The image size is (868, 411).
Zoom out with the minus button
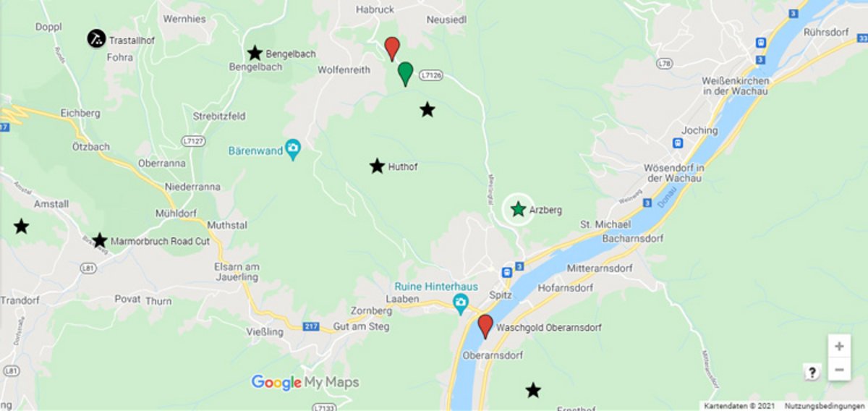click(839, 370)
